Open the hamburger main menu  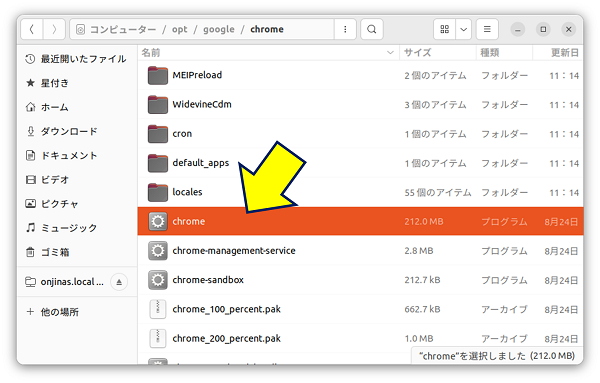pos(487,29)
